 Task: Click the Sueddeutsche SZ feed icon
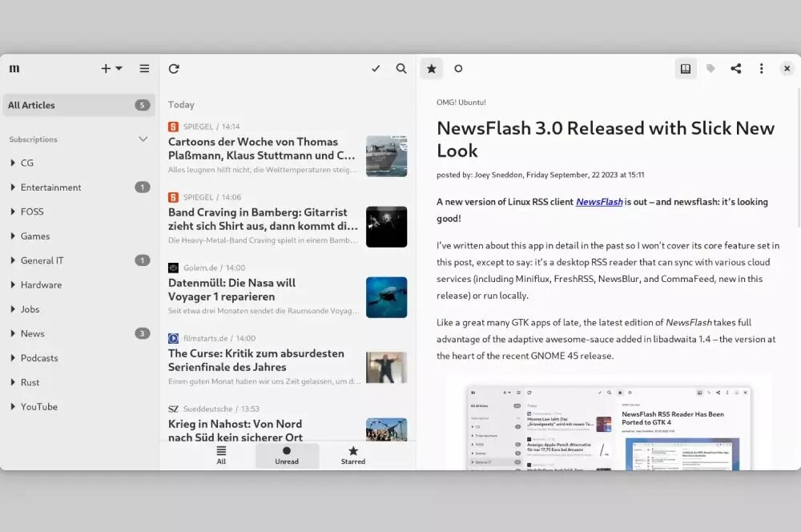pos(173,409)
